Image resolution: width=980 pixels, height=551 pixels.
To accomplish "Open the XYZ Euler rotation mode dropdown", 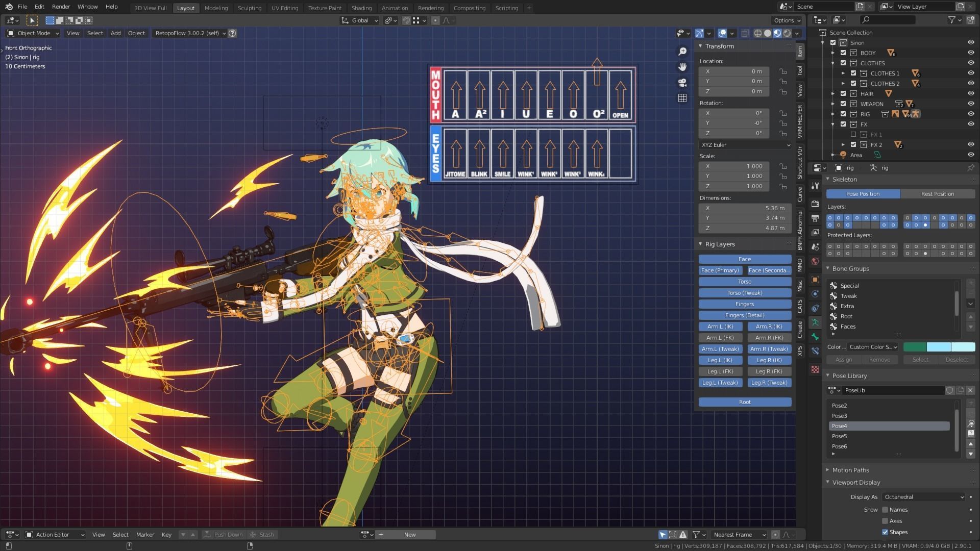I will [745, 145].
